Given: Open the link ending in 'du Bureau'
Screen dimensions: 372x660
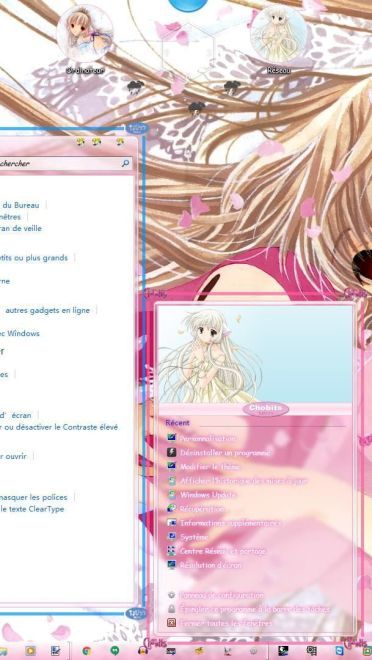Looking at the screenshot, I should click(x=20, y=205).
